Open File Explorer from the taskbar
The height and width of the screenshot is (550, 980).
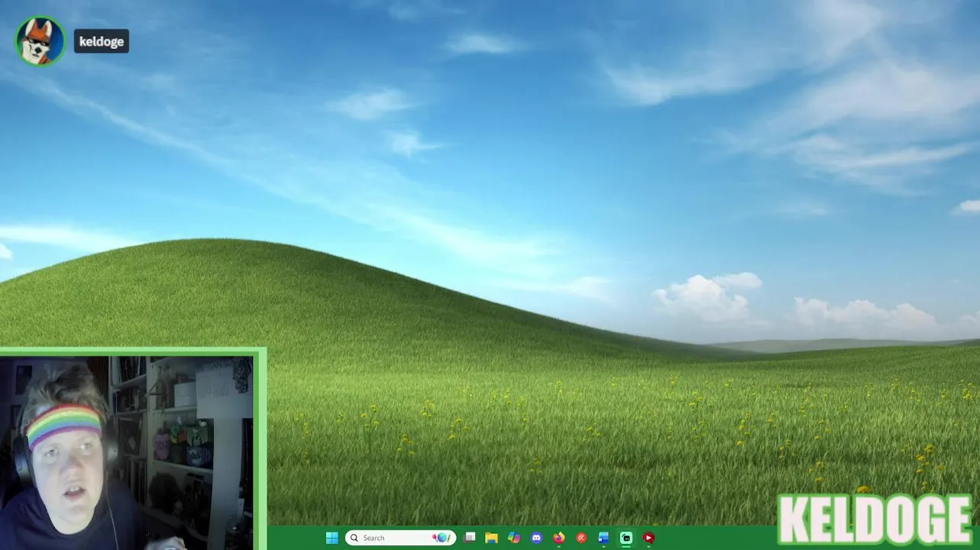pos(491,538)
